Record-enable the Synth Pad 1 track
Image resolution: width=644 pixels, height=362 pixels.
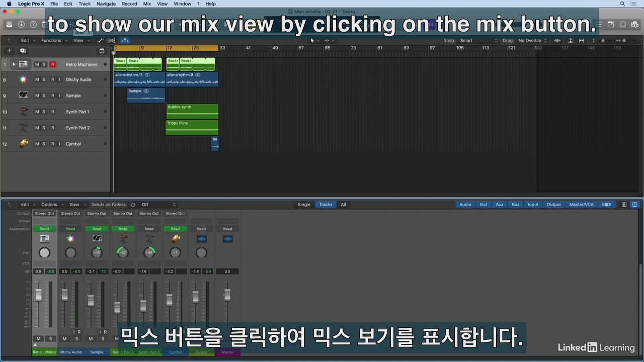pos(52,112)
